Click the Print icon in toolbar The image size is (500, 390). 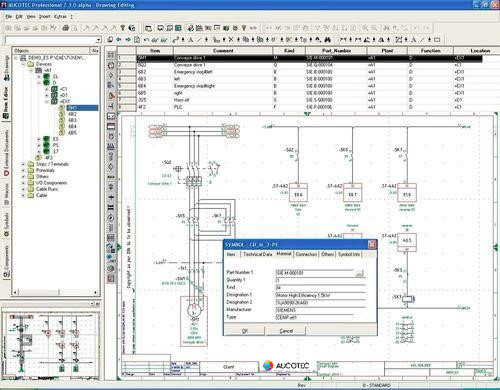66,28
